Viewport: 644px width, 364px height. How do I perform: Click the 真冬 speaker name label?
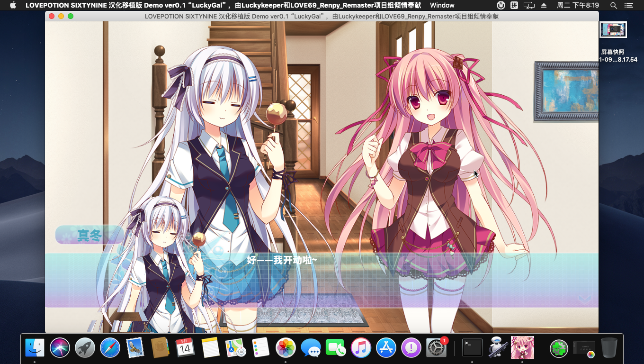pyautogui.click(x=89, y=235)
